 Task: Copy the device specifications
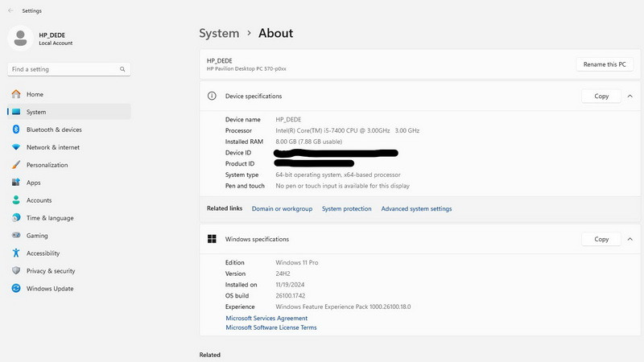[601, 96]
